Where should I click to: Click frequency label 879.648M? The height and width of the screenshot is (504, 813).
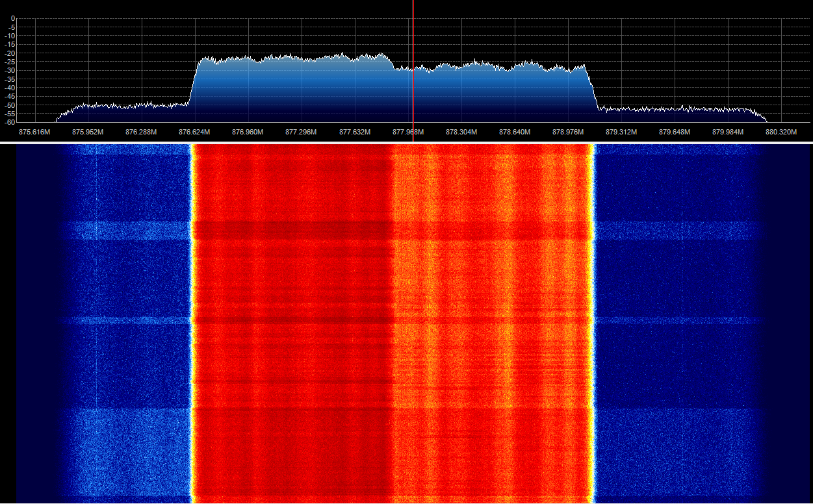[675, 132]
